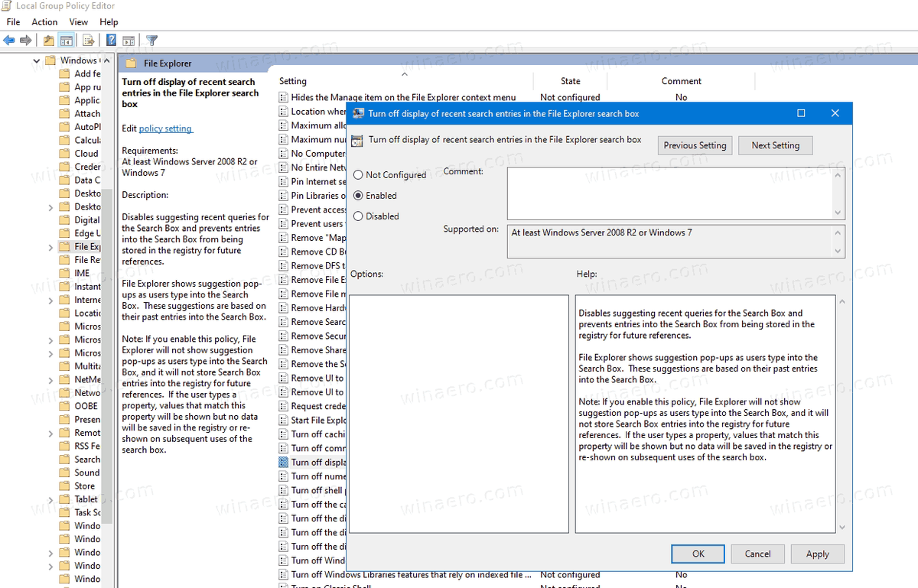Click the folder icon beside 'Calcul' in the tree
This screenshot has height=588, width=918.
pos(65,140)
